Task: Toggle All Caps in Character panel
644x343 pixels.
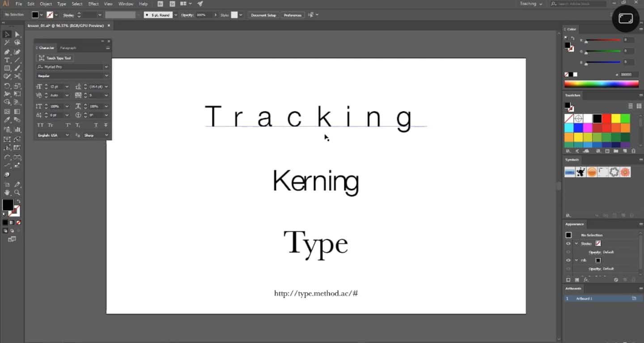Action: pos(40,125)
